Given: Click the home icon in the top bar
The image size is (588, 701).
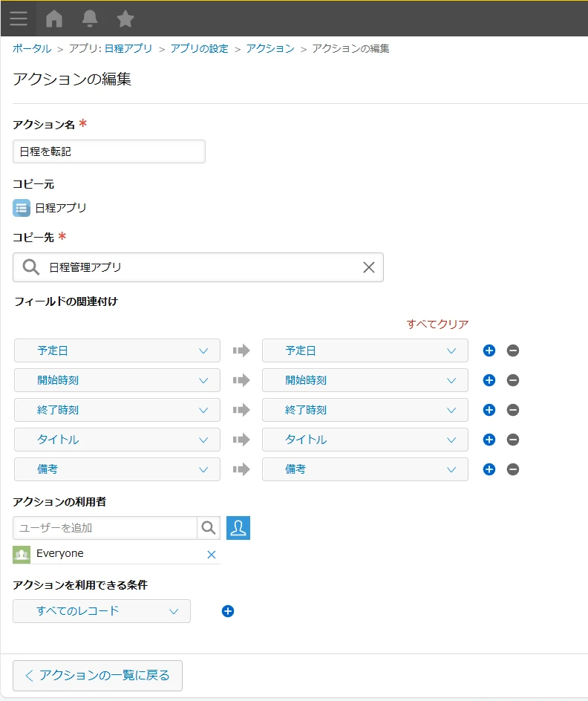Looking at the screenshot, I should click(54, 19).
